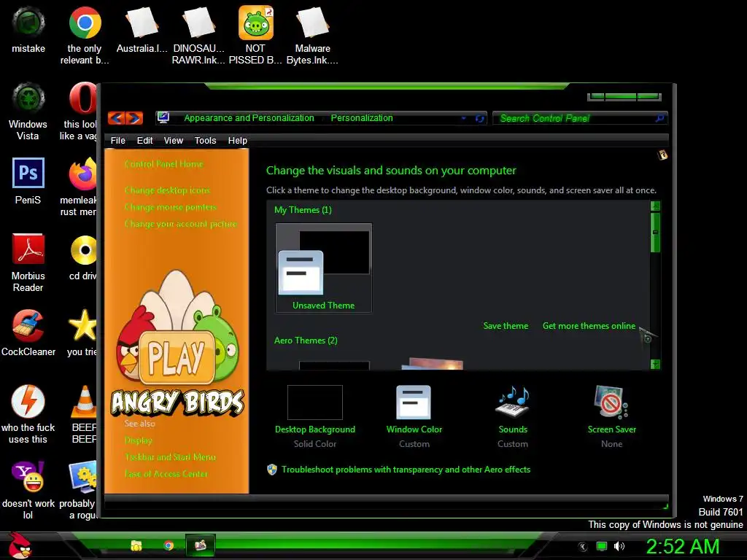Open the View menu
The image size is (747, 560).
[x=174, y=141]
